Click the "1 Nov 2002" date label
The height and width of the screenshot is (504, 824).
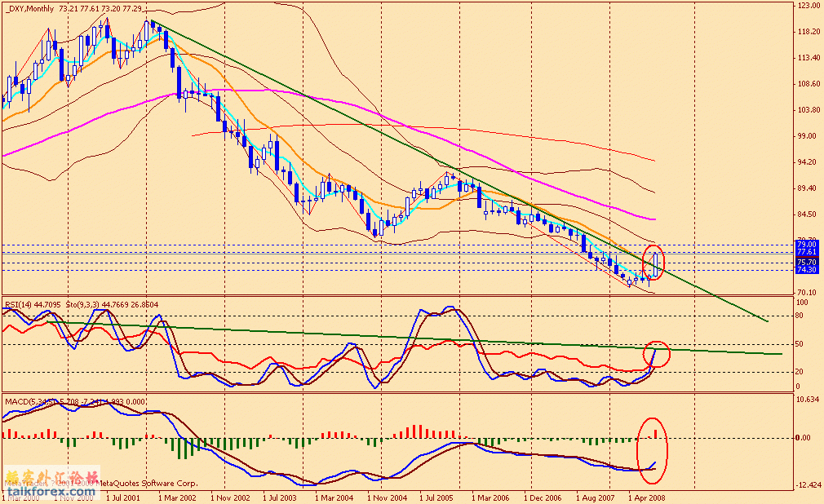tap(230, 497)
